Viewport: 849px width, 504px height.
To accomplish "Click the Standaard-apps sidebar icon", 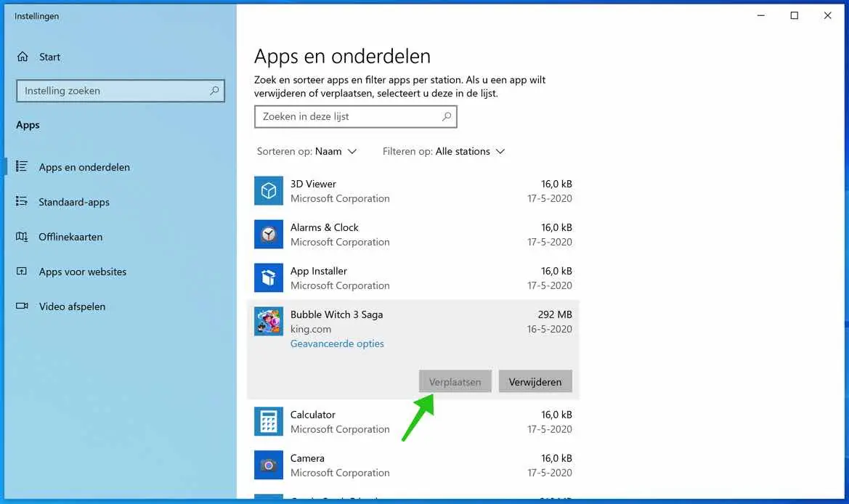I will [22, 201].
